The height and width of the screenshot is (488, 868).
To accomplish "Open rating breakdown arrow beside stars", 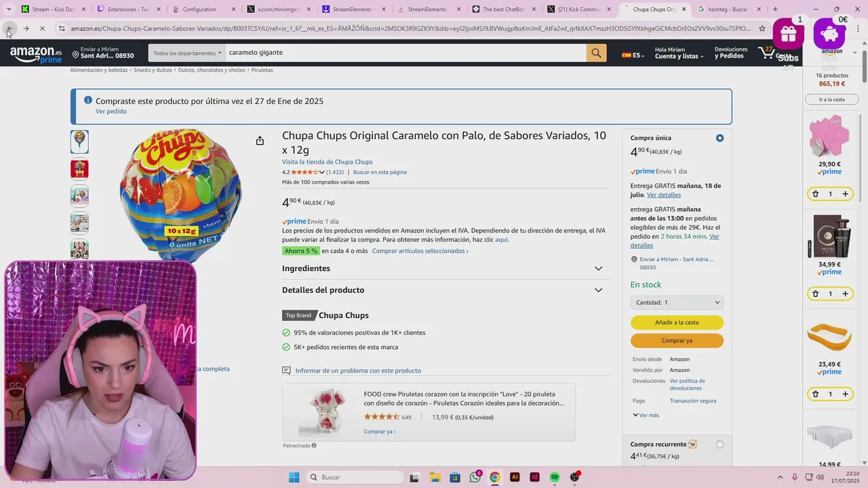I will pyautogui.click(x=321, y=172).
